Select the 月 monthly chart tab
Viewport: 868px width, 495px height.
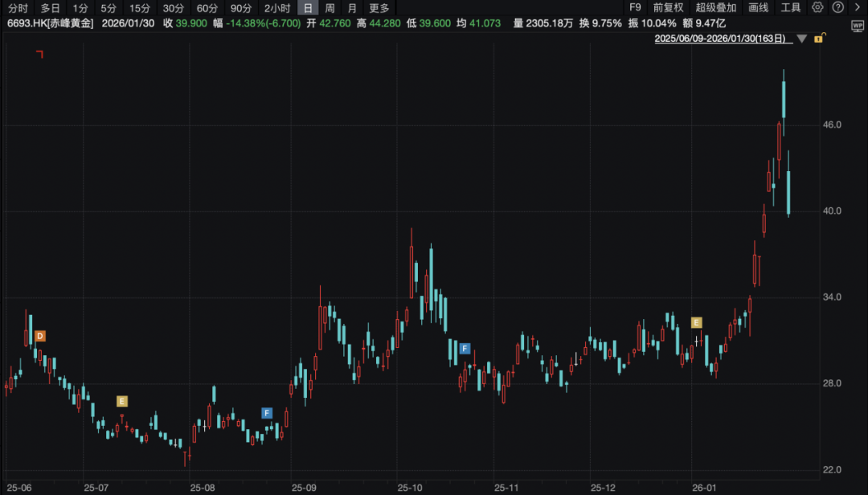point(352,8)
